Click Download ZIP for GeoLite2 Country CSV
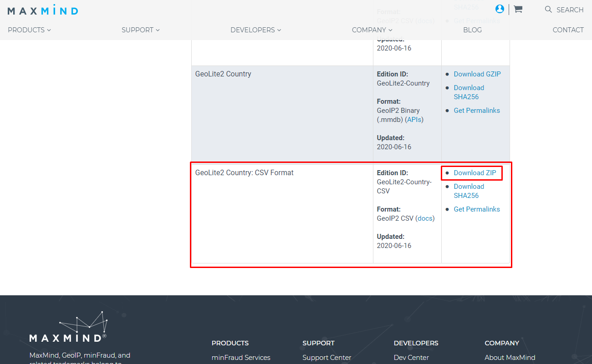The width and height of the screenshot is (592, 364). point(475,173)
